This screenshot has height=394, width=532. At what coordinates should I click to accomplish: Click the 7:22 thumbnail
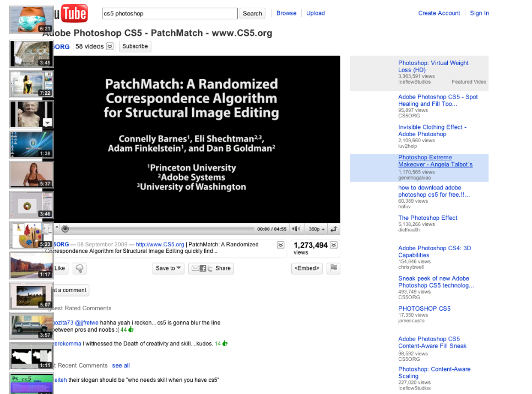pyautogui.click(x=31, y=84)
